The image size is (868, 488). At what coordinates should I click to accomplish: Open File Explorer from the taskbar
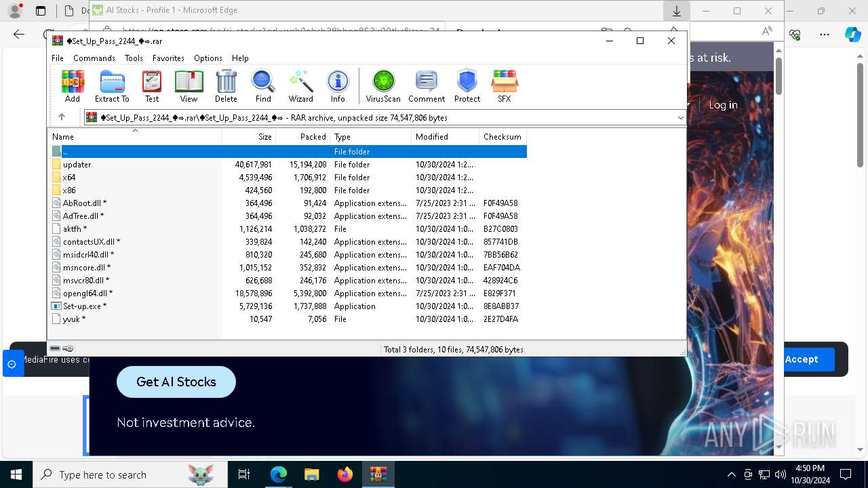[311, 474]
